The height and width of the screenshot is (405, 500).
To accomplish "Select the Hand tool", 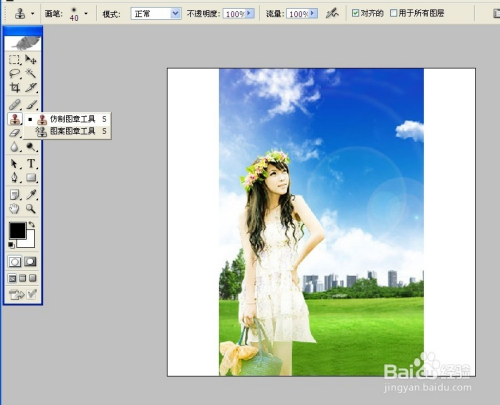I will 14,209.
